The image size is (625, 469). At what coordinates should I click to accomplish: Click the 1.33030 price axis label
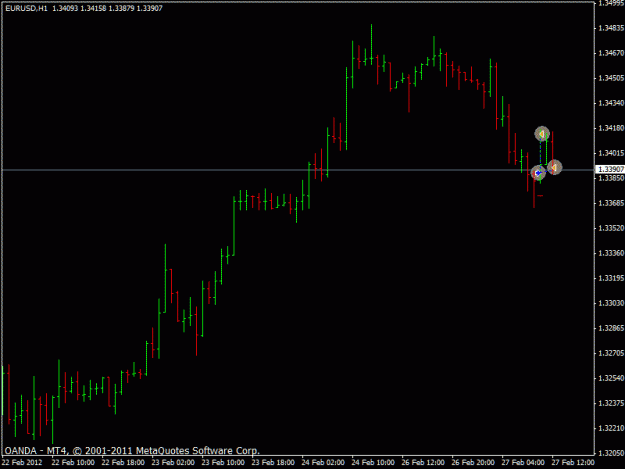611,303
